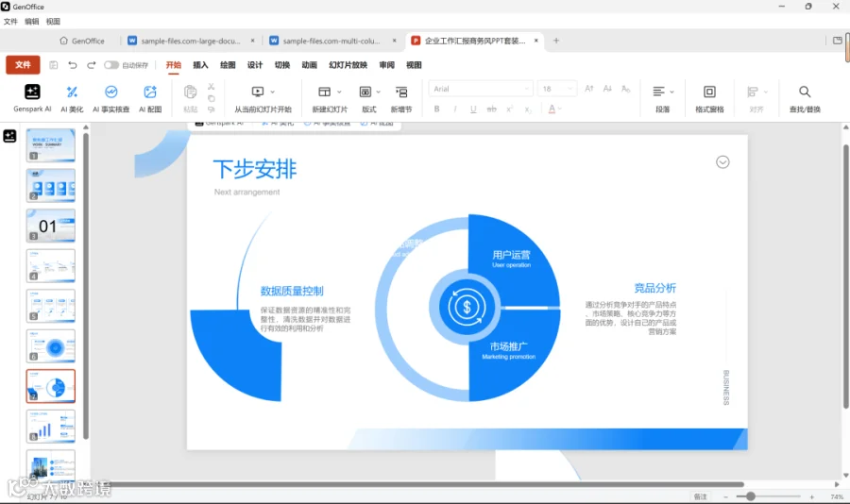850x504 pixels.
Task: Open 查找/替换 find and replace
Action: [x=805, y=98]
